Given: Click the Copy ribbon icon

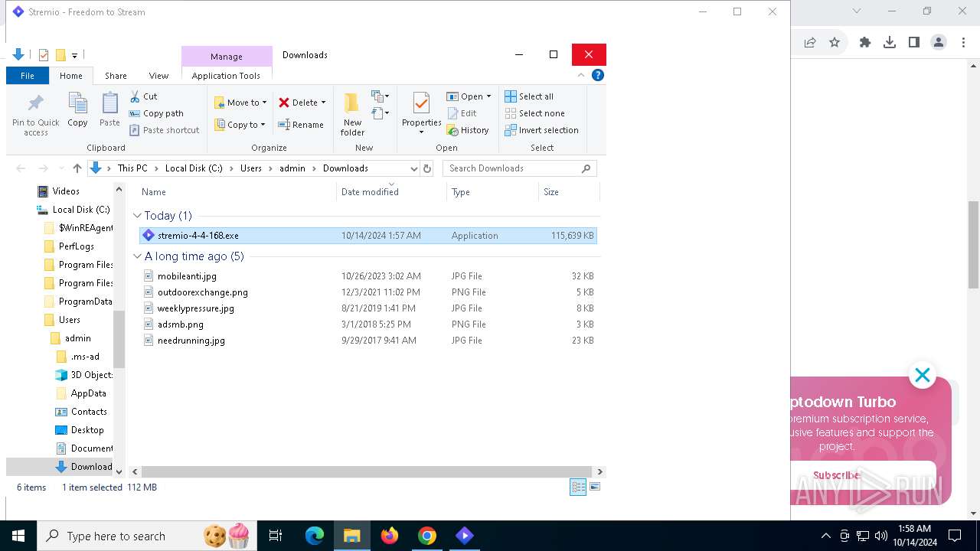Looking at the screenshot, I should tap(77, 103).
